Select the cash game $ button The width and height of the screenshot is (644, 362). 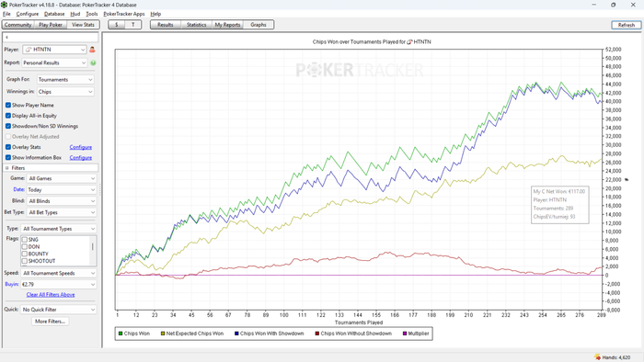point(117,25)
